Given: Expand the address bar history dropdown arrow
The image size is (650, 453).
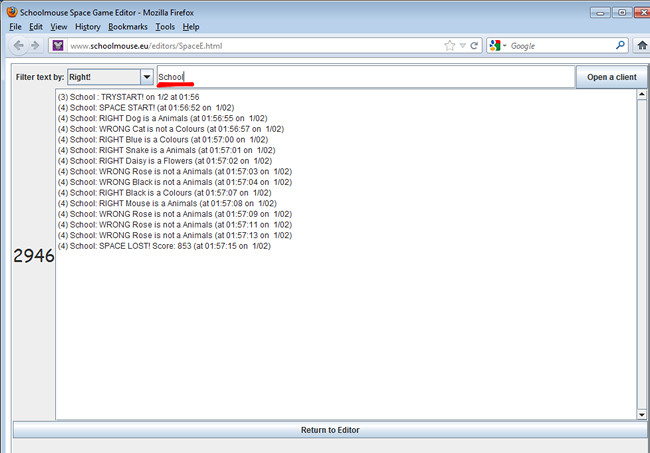Looking at the screenshot, I should pos(463,46).
